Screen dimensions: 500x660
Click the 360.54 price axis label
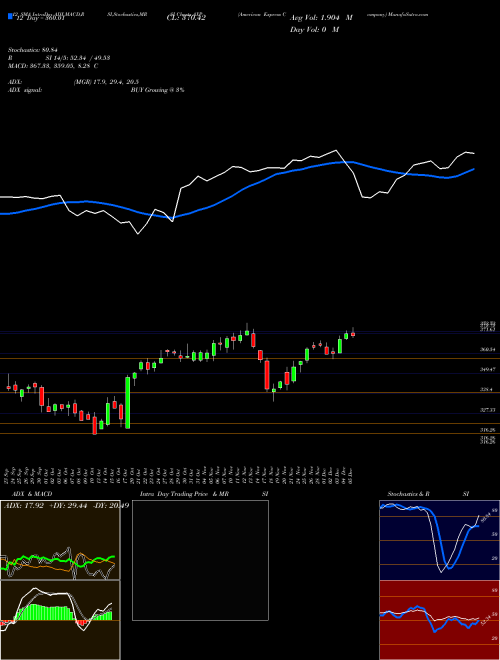pyautogui.click(x=487, y=349)
